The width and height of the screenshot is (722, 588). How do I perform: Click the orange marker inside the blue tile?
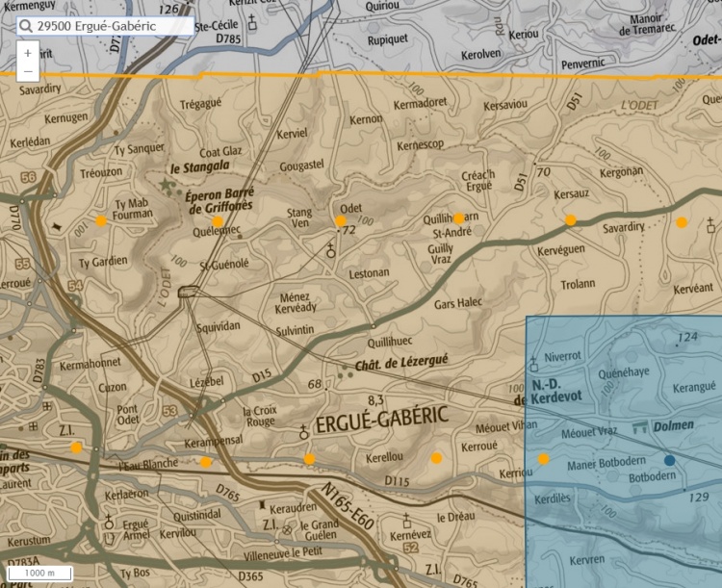click(544, 459)
